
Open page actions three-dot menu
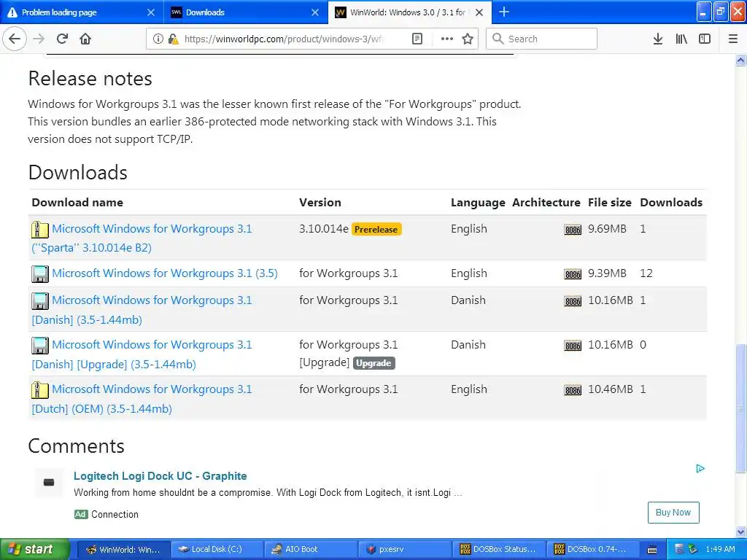[447, 39]
